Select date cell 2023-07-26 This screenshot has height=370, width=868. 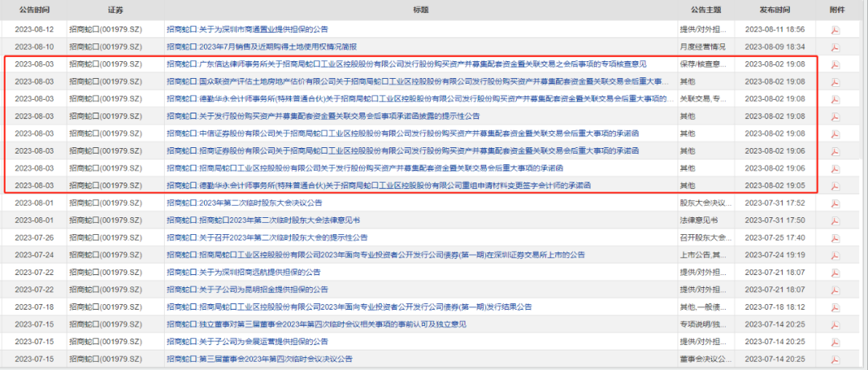[35, 237]
